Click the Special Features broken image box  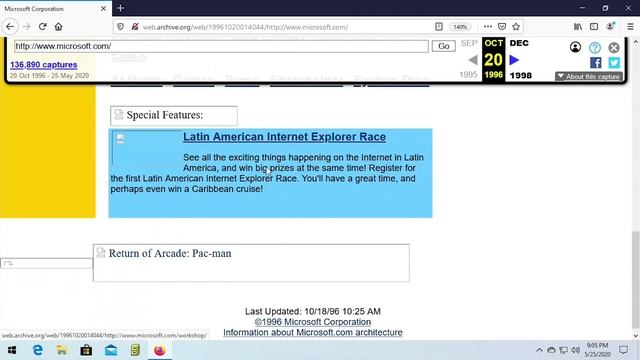pyautogui.click(x=174, y=116)
